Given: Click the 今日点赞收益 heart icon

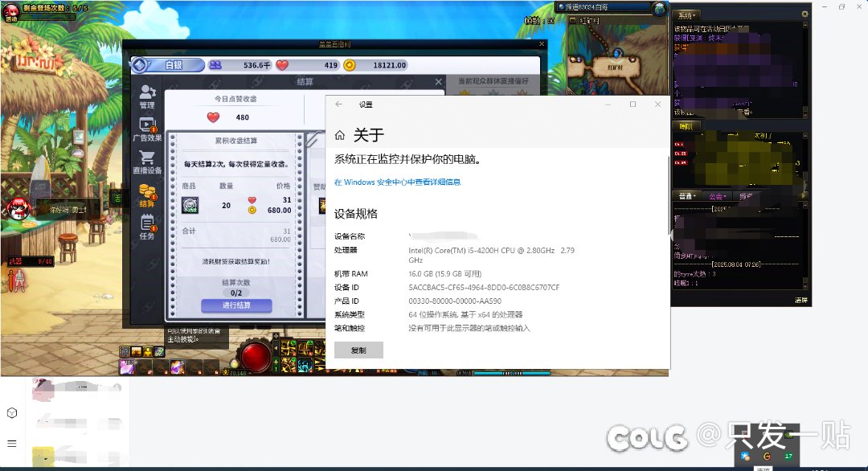Looking at the screenshot, I should pos(213,117).
